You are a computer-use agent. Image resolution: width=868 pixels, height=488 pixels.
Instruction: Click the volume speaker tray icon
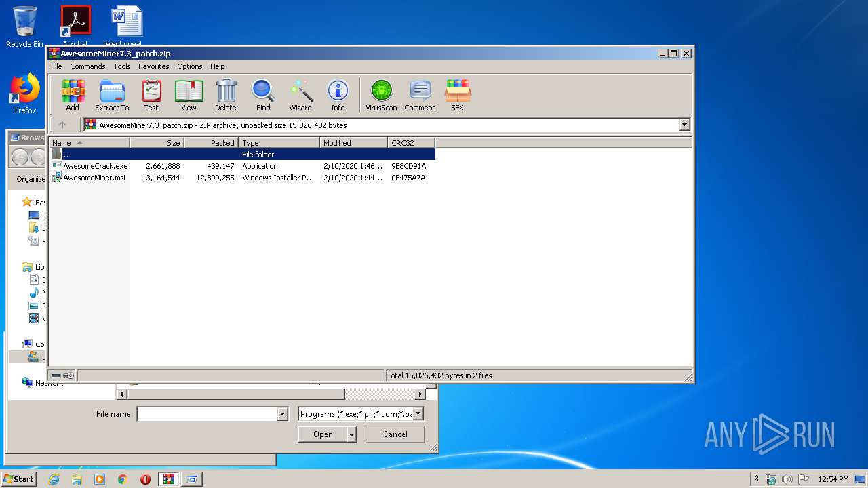point(787,479)
